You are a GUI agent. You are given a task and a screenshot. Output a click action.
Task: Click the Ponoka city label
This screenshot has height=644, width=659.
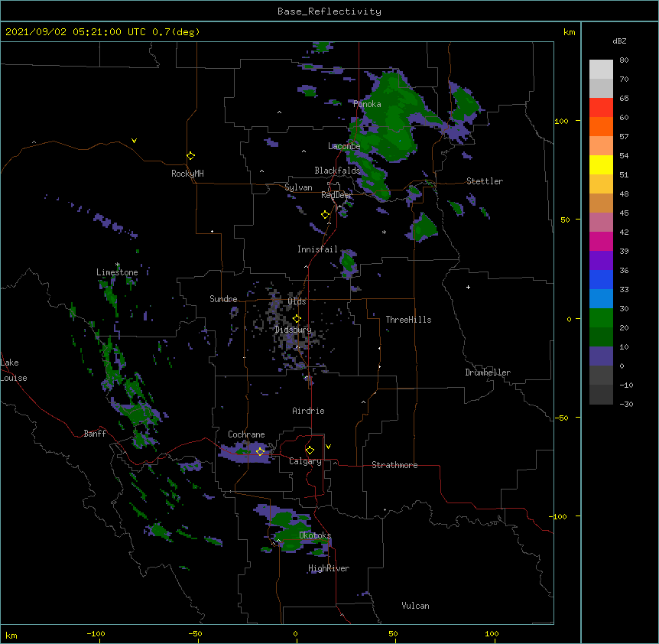coord(367,104)
